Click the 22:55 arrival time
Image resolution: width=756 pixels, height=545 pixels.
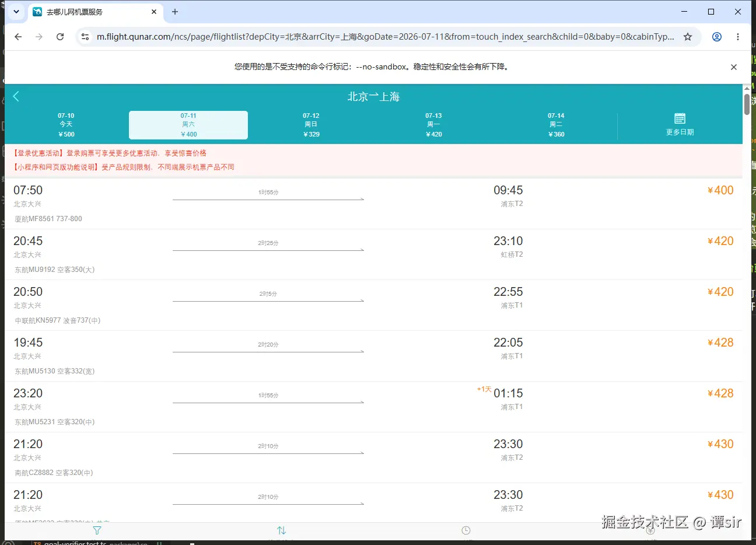[x=508, y=292]
